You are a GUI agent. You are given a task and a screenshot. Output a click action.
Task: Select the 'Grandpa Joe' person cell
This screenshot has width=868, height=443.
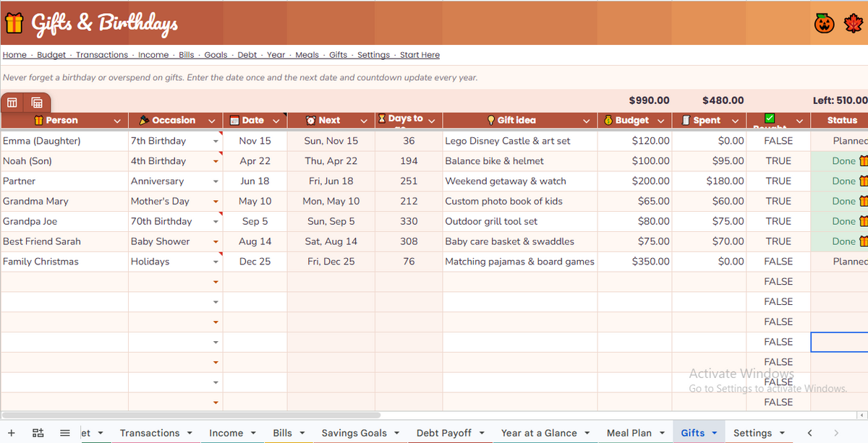coord(64,222)
